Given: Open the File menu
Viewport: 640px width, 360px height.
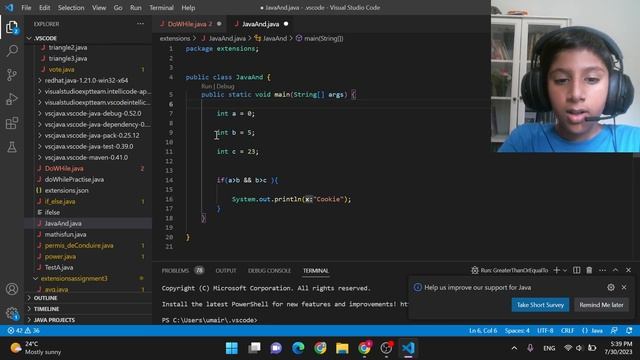Looking at the screenshot, I should point(26,8).
